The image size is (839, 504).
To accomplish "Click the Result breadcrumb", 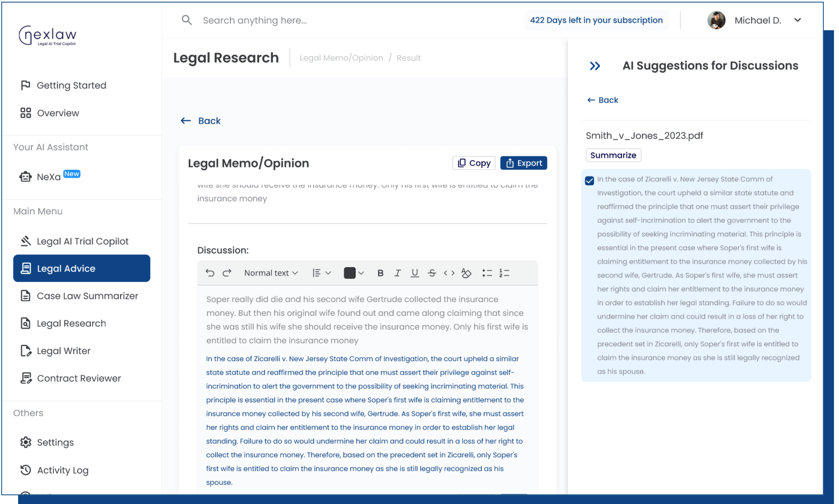I will [409, 58].
